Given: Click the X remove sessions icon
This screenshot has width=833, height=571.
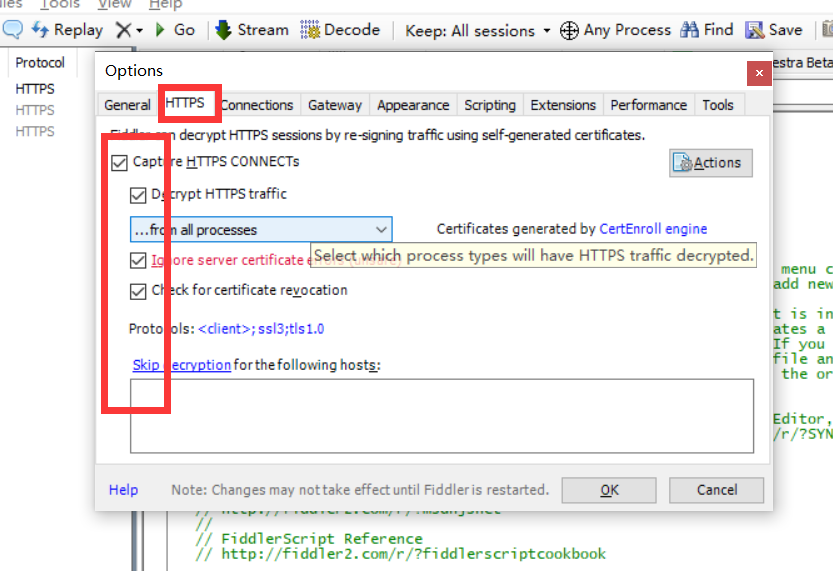Looking at the screenshot, I should click(123, 30).
